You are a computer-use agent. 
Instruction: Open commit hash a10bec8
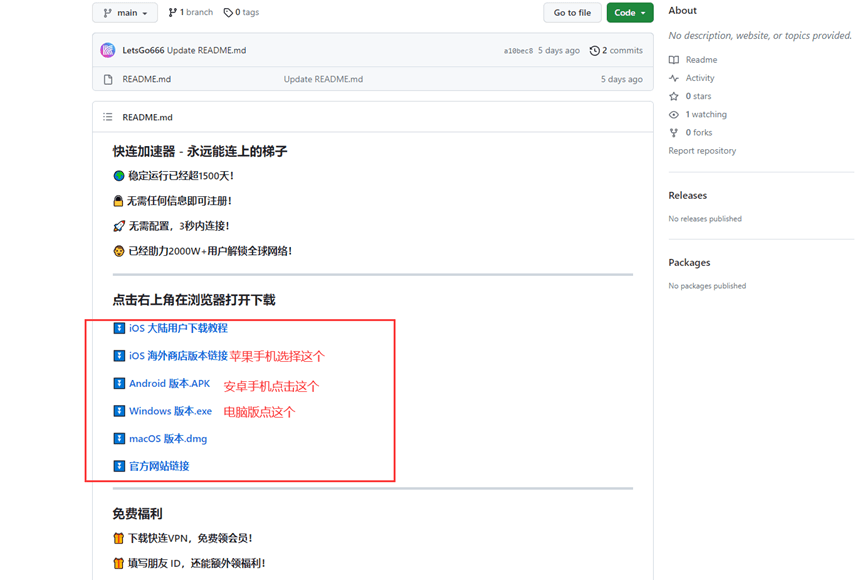(x=518, y=51)
